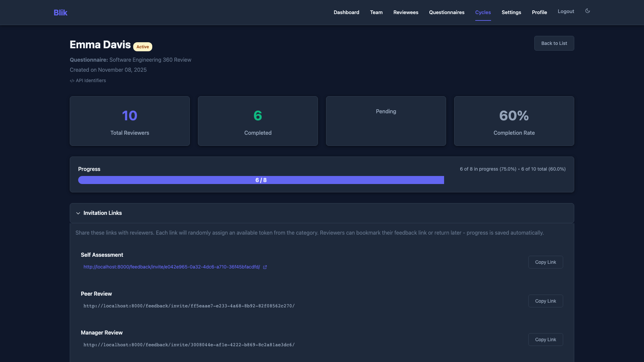The image size is (644, 362).
Task: Copy the Self Assessment link
Action: pos(545,262)
